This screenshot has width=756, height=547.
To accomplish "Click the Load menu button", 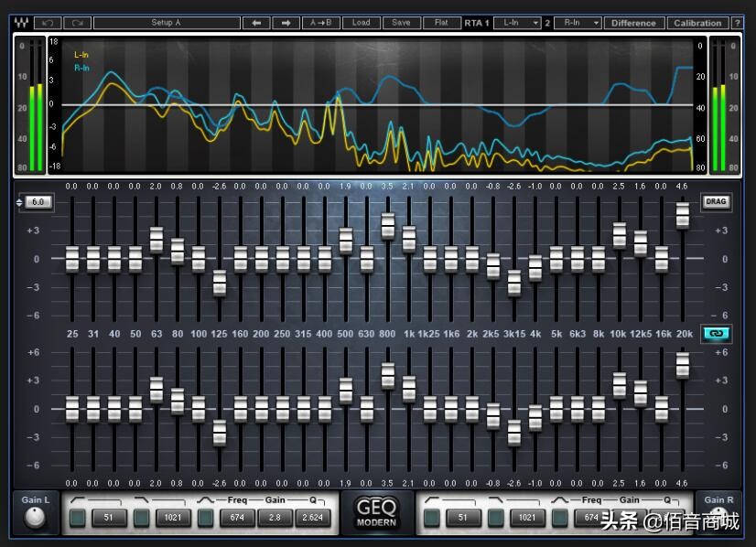I will (361, 23).
